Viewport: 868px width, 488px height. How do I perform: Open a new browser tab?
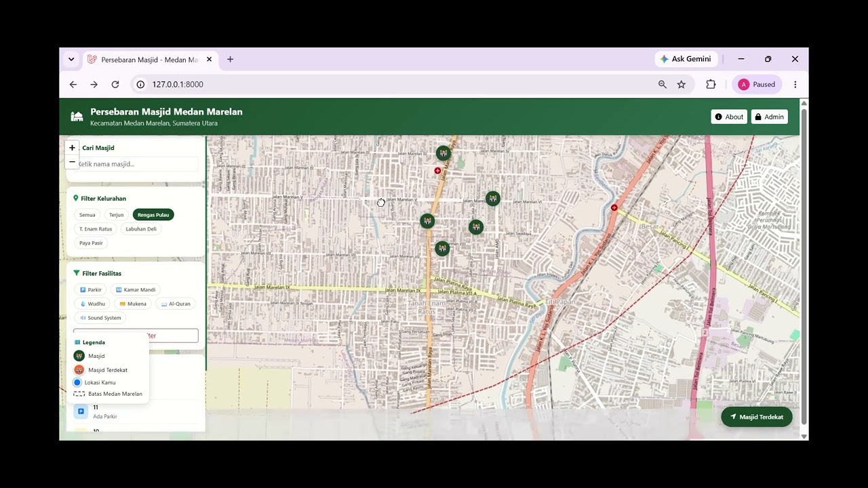(x=230, y=60)
